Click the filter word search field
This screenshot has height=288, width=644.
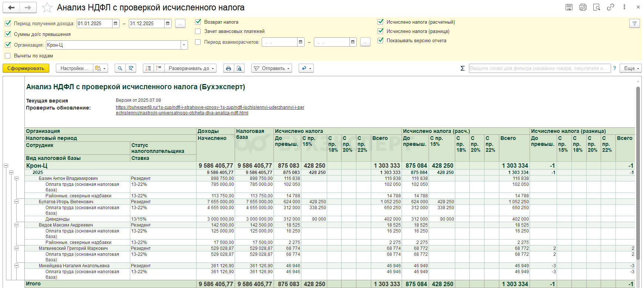[x=539, y=68]
